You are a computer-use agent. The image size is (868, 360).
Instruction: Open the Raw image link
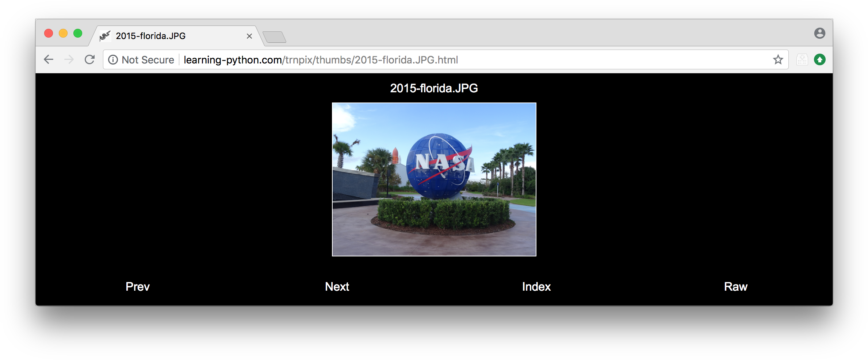coord(736,286)
